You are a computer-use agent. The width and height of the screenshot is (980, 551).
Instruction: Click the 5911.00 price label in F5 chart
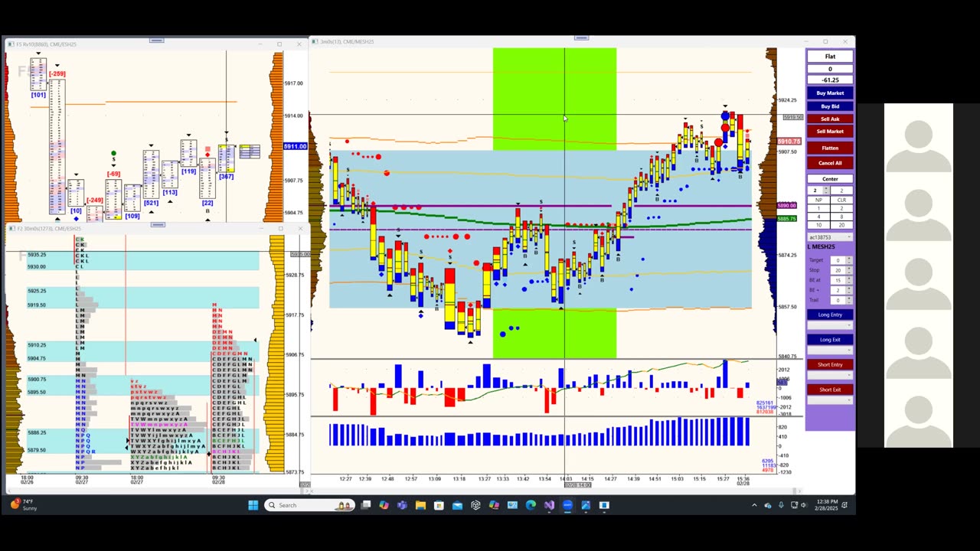[x=296, y=146]
